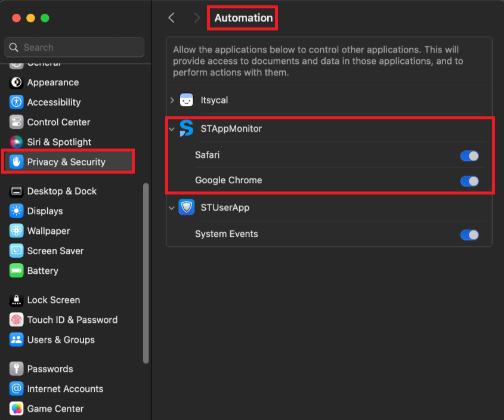Click the STUserApp app name
The image size is (504, 420).
(x=225, y=208)
